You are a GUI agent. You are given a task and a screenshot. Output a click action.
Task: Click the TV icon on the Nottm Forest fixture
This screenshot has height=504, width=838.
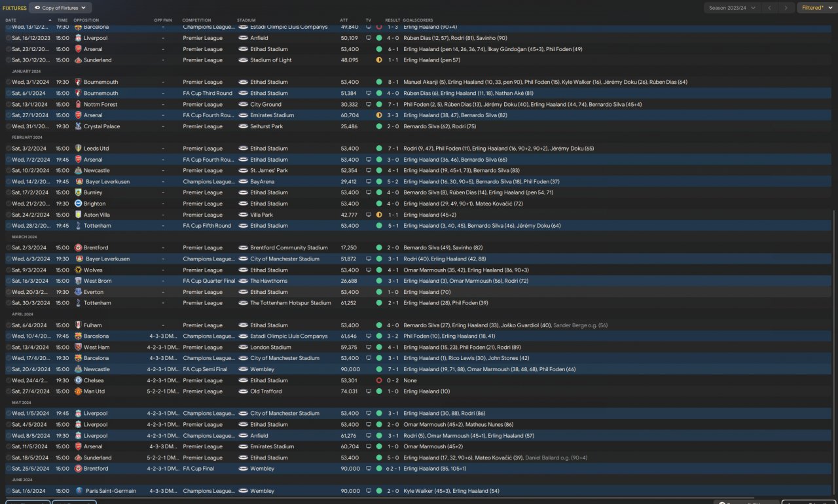[369, 105]
